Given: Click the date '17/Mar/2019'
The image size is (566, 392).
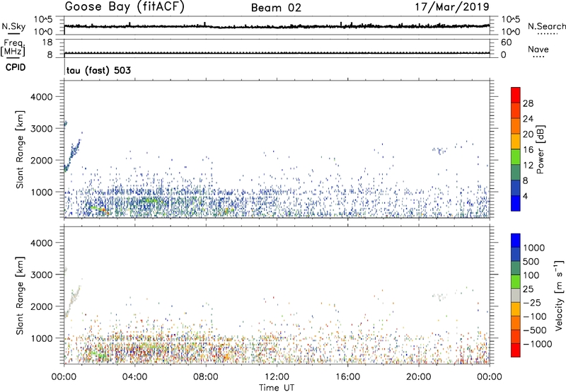Looking at the screenshot, I should coord(452,7).
